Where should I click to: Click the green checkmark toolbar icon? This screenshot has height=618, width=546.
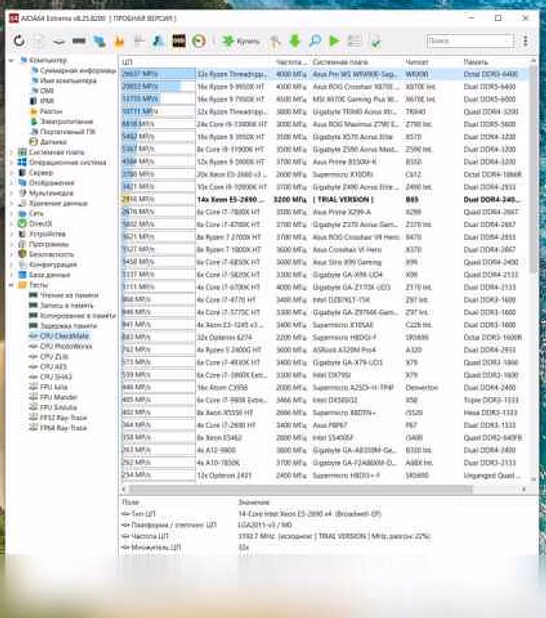(x=375, y=41)
